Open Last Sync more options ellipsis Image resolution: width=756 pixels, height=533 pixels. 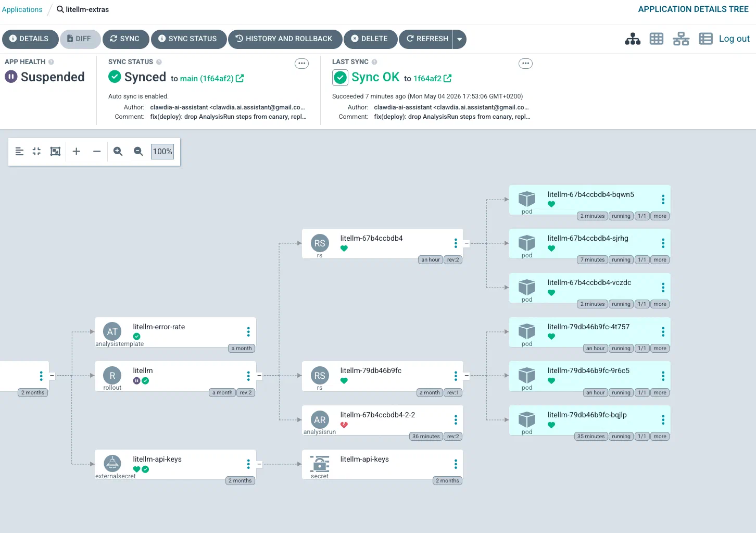[525, 64]
